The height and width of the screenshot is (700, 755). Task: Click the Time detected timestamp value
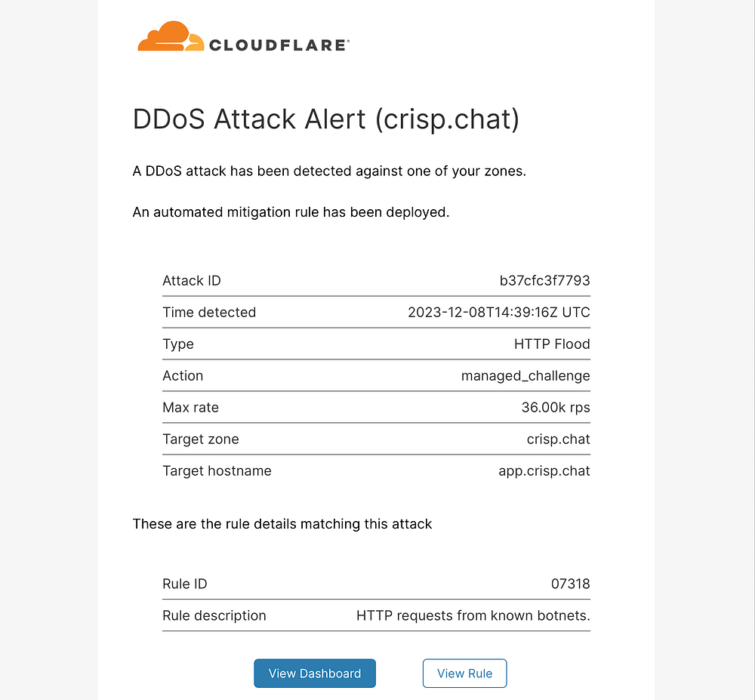pos(498,313)
